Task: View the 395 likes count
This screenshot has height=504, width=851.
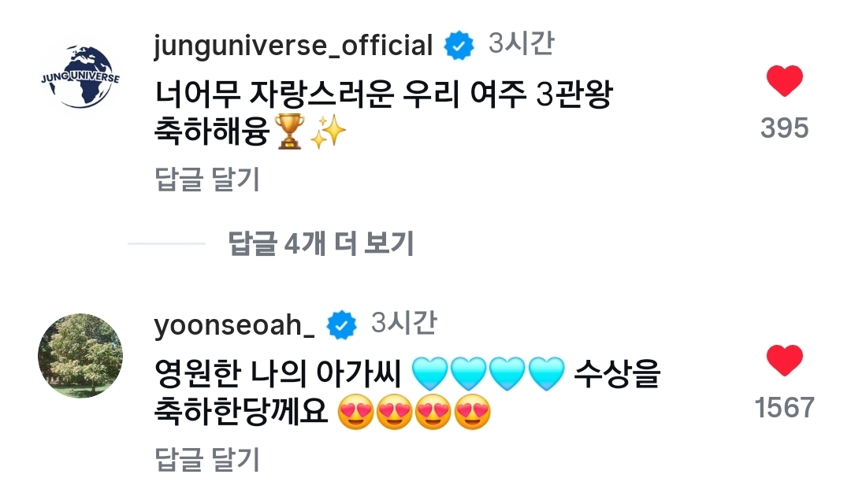Action: tap(784, 128)
